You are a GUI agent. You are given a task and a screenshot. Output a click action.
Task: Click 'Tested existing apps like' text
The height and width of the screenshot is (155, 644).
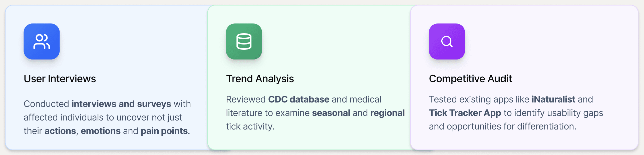point(479,99)
